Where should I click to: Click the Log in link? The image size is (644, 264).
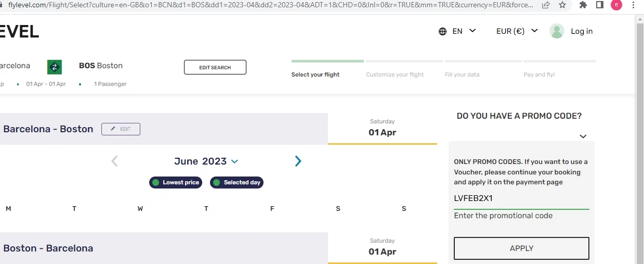point(582,31)
